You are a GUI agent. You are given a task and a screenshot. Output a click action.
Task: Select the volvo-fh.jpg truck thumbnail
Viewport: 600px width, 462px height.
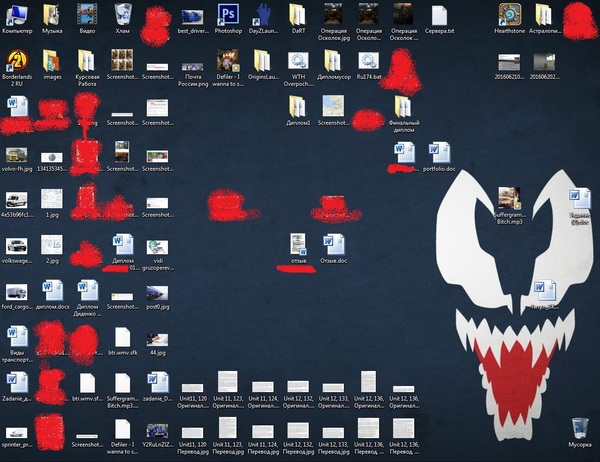(17, 155)
